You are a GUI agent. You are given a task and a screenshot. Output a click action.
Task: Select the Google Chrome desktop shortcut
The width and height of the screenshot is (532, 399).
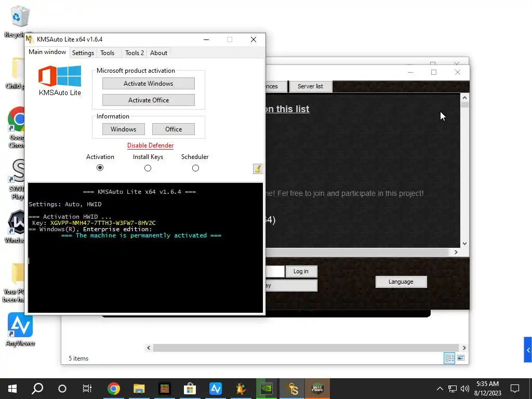click(17, 127)
